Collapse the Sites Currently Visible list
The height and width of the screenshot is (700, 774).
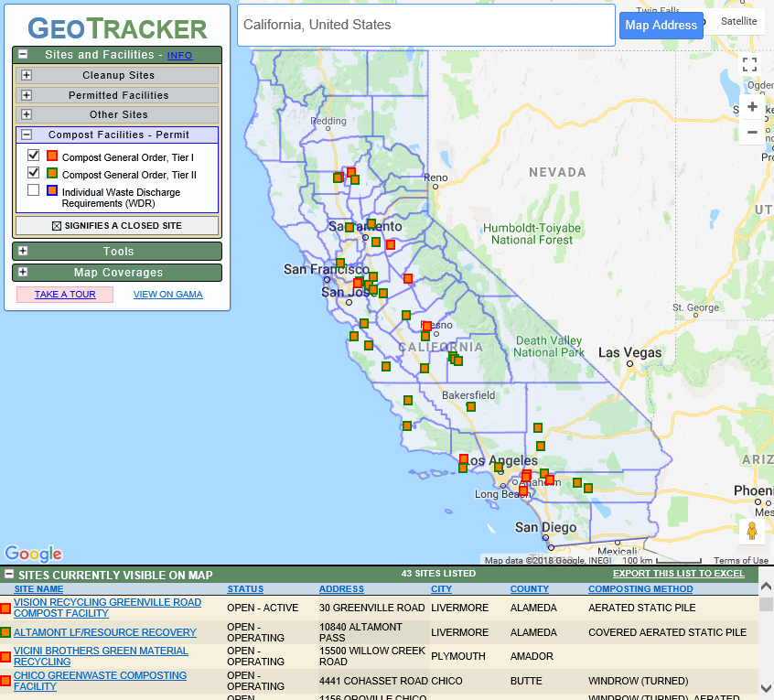8,574
